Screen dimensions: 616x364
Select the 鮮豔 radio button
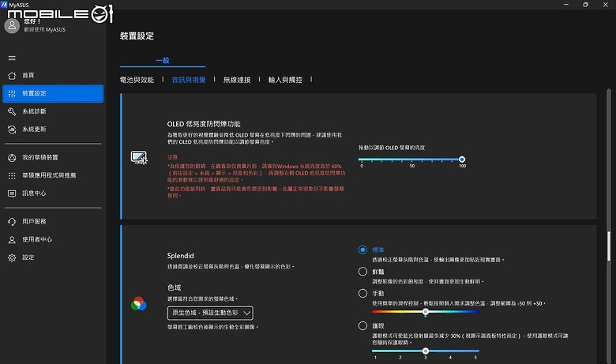click(x=362, y=272)
